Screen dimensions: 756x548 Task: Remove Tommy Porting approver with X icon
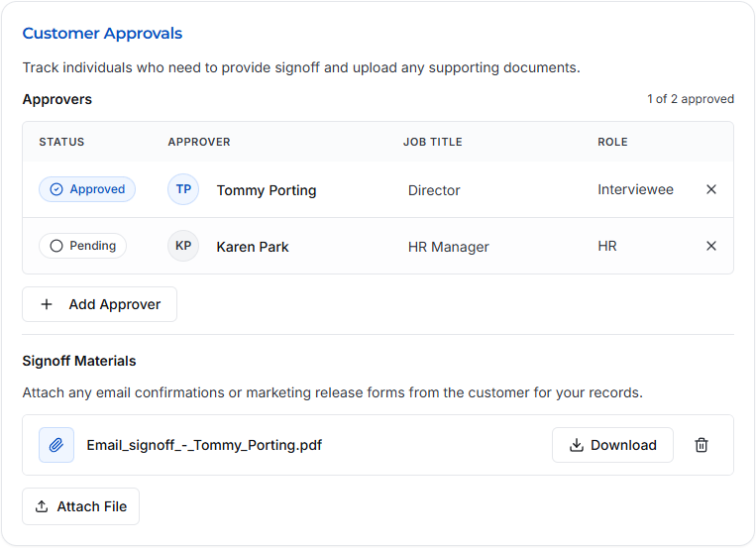coord(711,189)
